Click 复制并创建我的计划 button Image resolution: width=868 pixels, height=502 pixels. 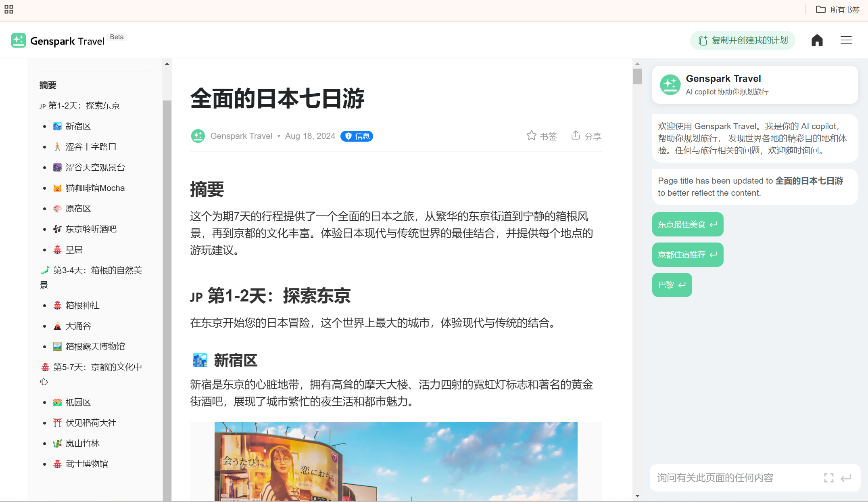pos(743,40)
